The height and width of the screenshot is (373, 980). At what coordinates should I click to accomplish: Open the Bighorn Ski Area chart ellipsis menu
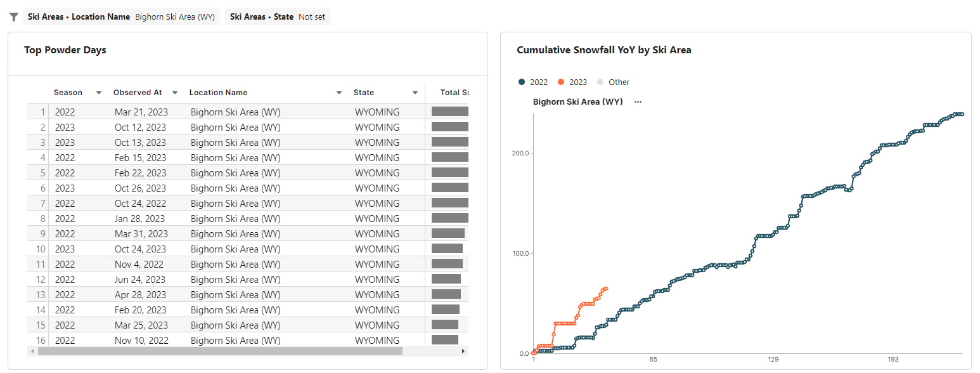coord(638,101)
